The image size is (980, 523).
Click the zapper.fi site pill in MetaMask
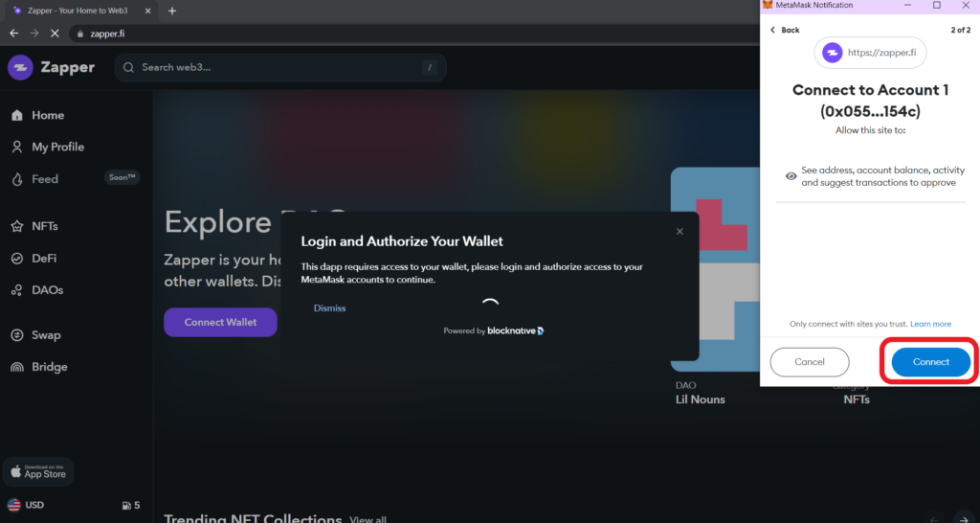870,53
